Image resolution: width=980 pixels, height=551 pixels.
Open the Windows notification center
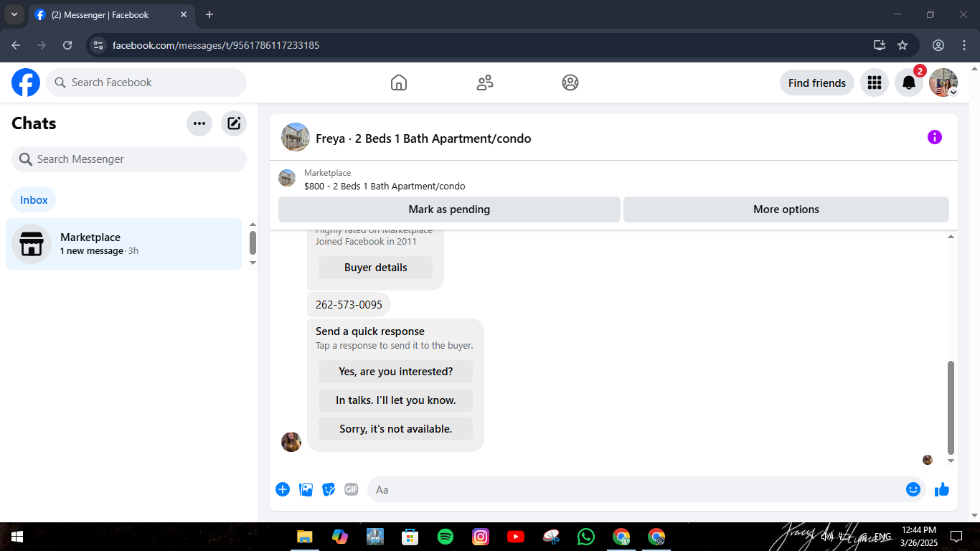click(x=956, y=537)
